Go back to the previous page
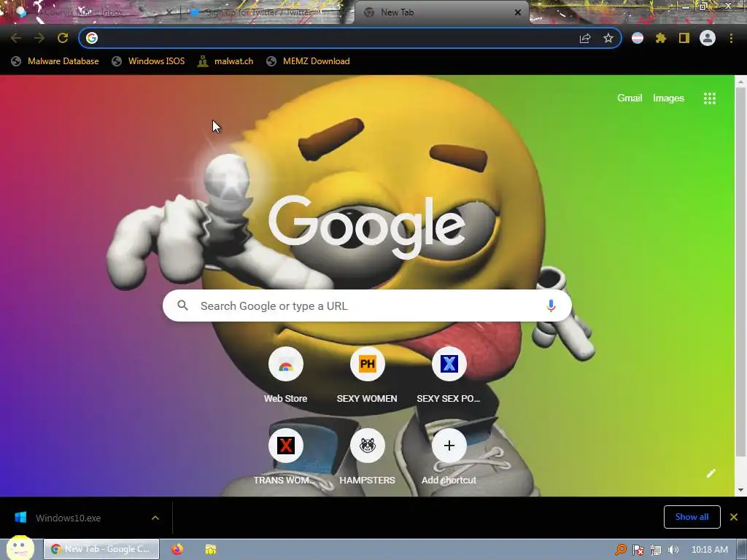The image size is (747, 560). tap(15, 38)
